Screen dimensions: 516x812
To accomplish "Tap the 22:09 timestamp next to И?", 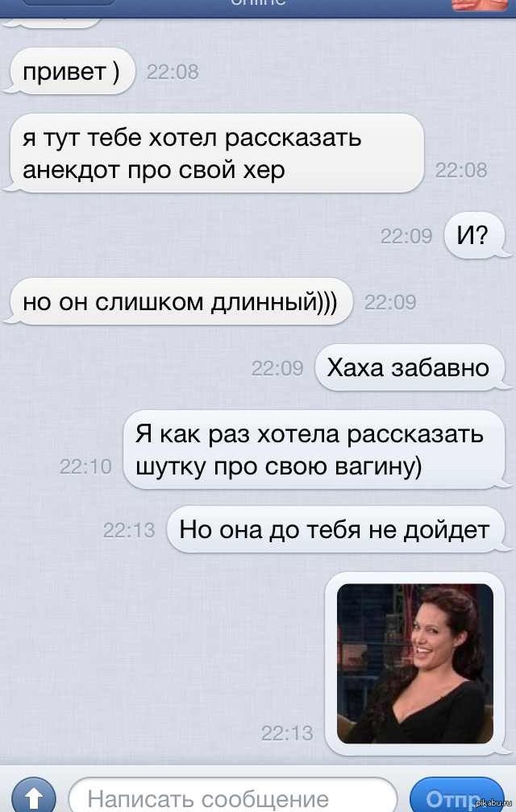I will [406, 236].
